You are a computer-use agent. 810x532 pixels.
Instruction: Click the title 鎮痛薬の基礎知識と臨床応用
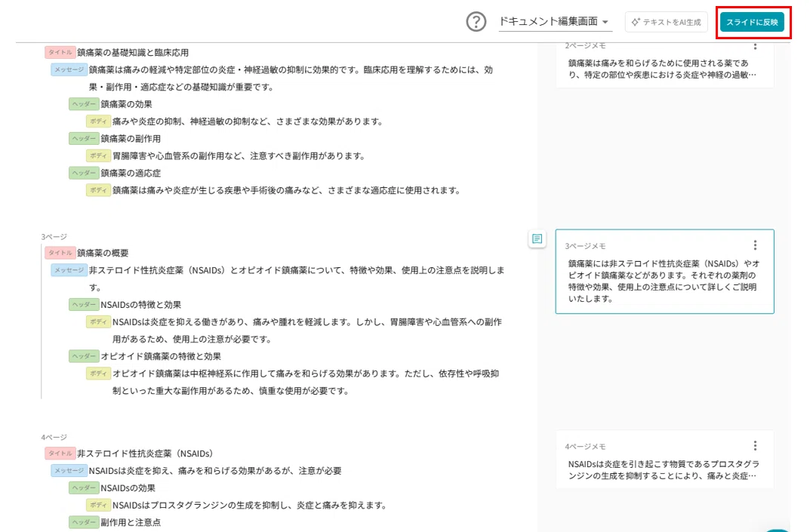tap(133, 52)
